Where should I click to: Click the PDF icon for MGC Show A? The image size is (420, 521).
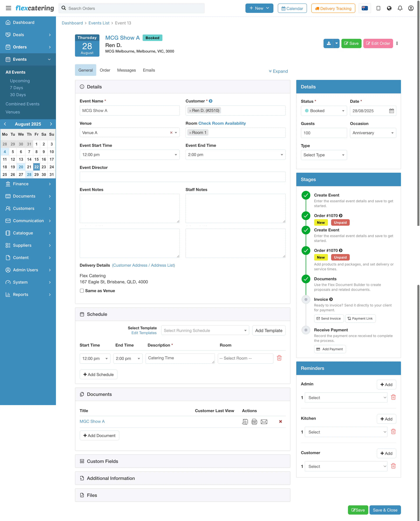[x=254, y=422]
